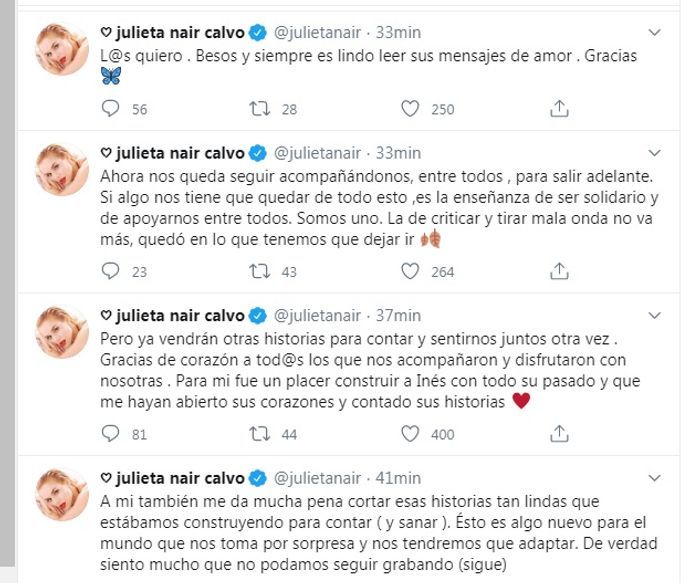
Task: Share the 'Ahora nos queda' tweet
Action: [x=561, y=271]
